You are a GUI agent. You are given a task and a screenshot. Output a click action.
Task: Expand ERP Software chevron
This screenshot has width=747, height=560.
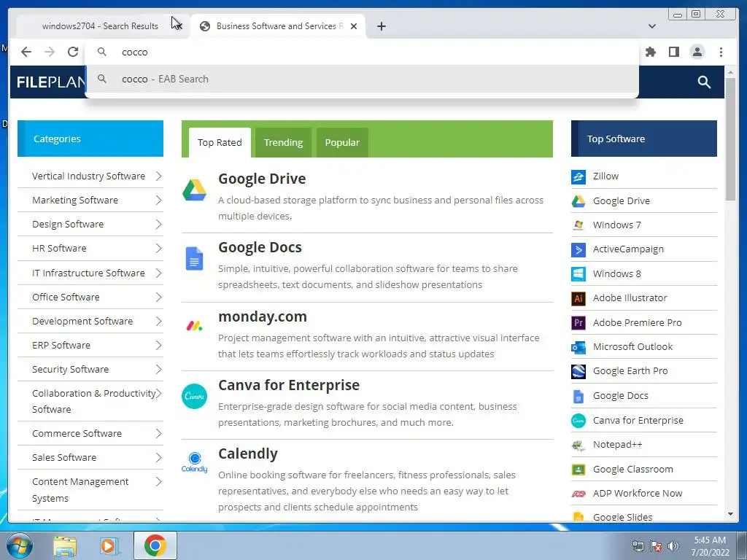click(x=158, y=345)
